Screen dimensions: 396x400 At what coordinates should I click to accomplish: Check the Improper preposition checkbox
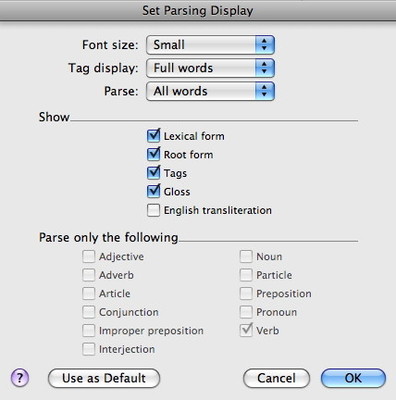pos(88,331)
